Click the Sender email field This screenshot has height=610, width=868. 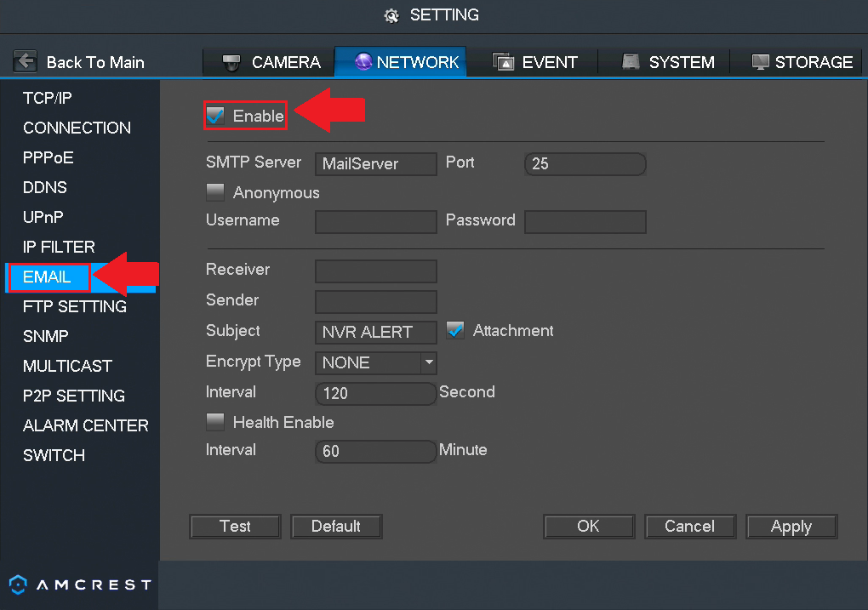[x=376, y=302]
